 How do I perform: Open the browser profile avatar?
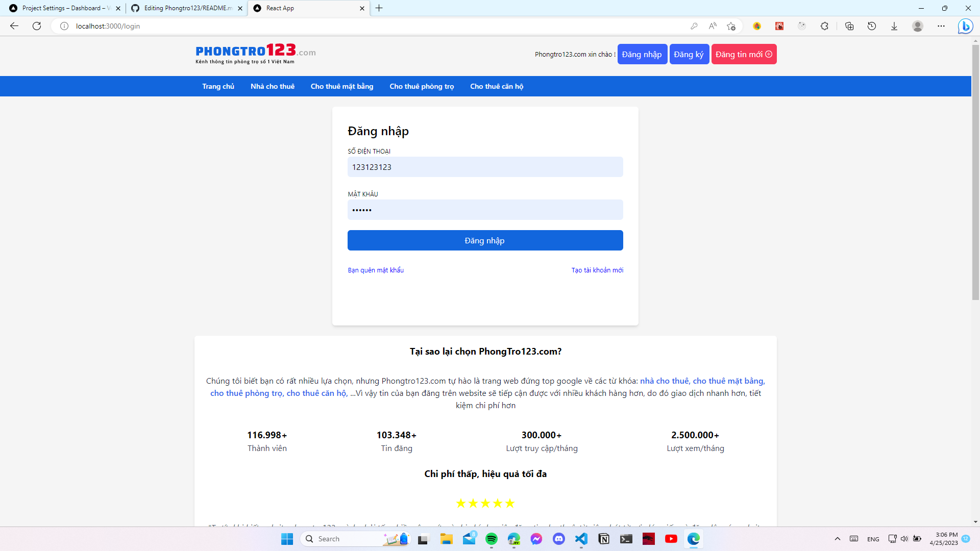pyautogui.click(x=918, y=26)
